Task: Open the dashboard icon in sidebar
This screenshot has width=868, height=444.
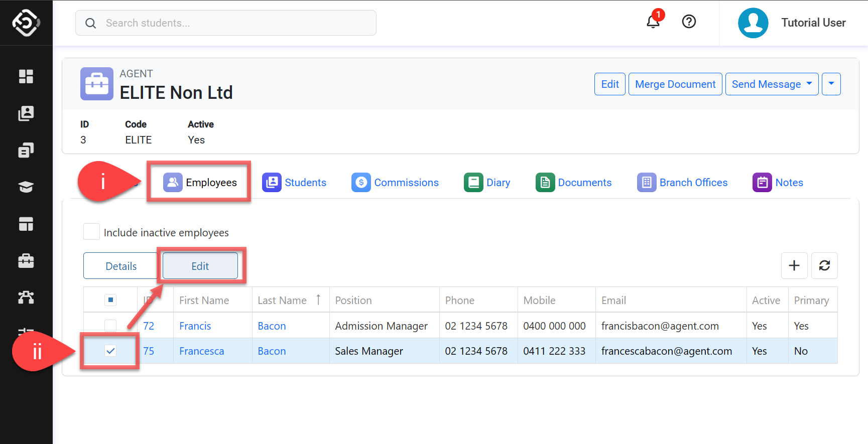Action: [26, 76]
